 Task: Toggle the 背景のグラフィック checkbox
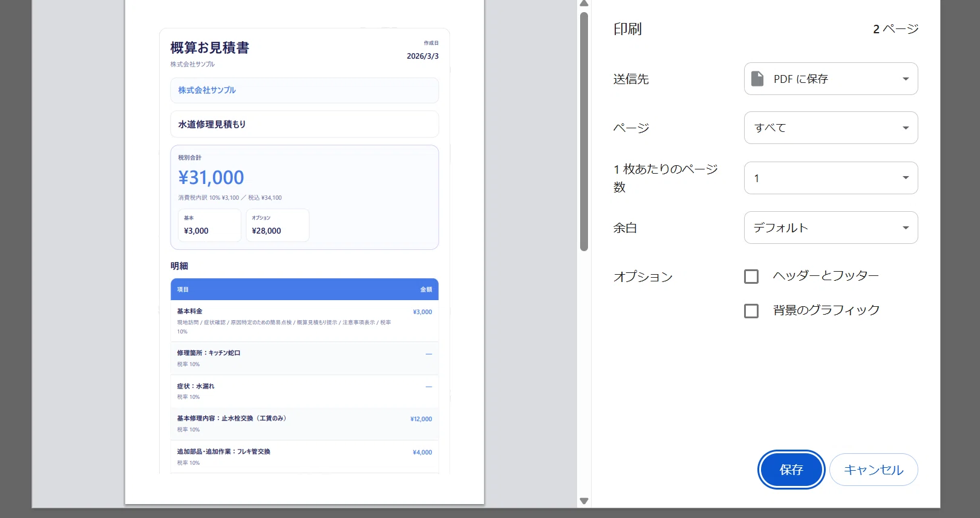pos(751,311)
